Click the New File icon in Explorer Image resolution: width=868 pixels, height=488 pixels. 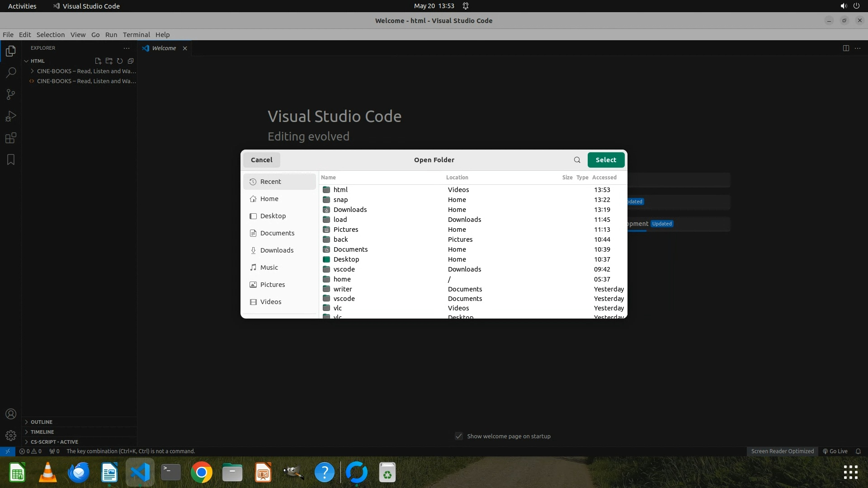click(98, 61)
